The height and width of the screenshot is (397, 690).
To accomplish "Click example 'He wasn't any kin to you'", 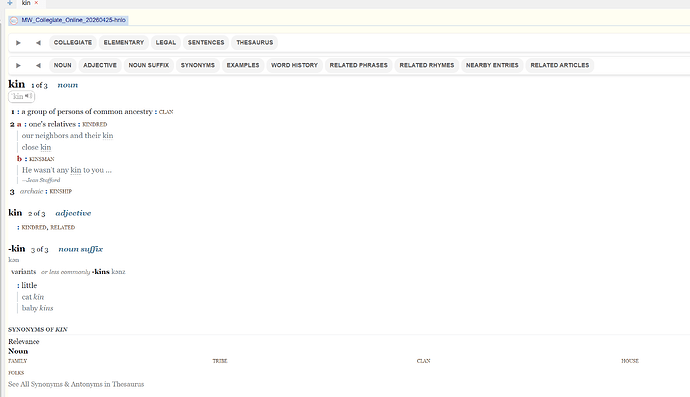I will [x=67, y=170].
